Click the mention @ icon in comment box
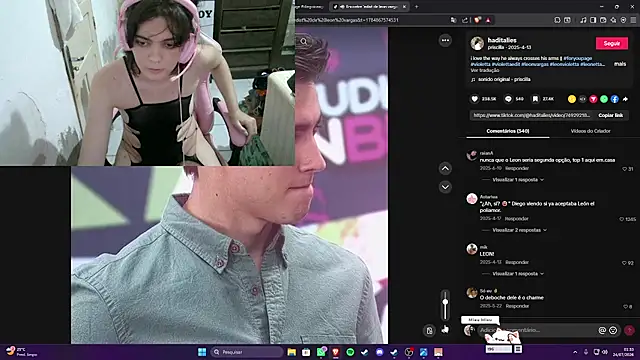Screen dimensions: 640x360 pos(602,330)
